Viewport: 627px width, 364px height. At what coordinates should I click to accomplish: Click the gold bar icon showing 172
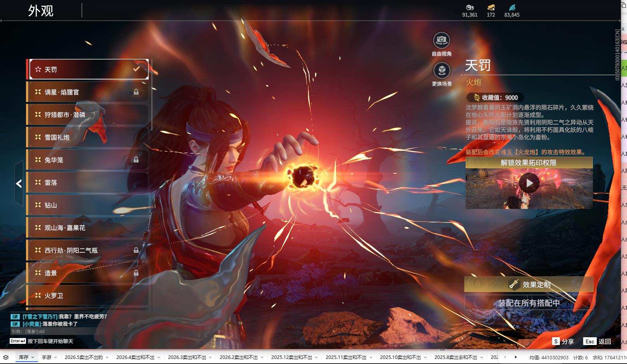[x=491, y=7]
